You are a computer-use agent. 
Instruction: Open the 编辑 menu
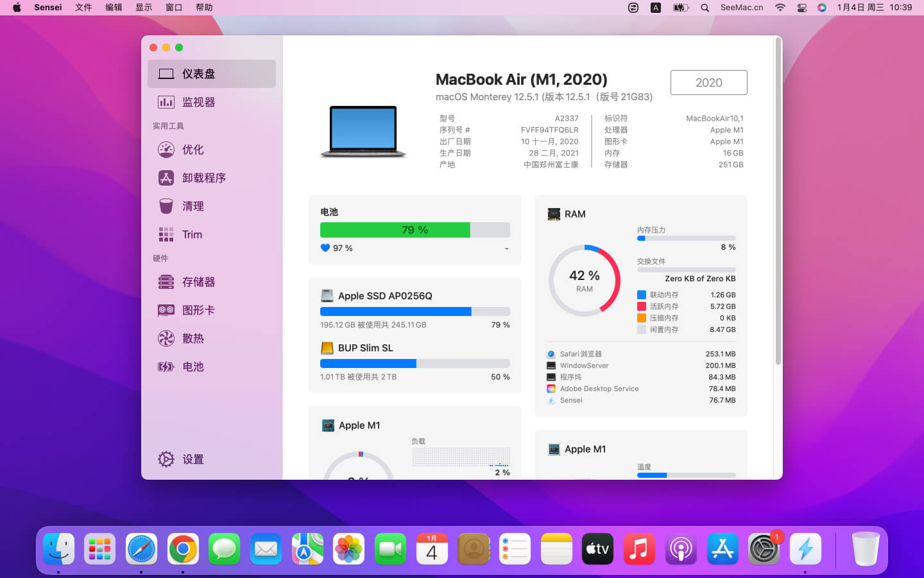pyautogui.click(x=114, y=8)
